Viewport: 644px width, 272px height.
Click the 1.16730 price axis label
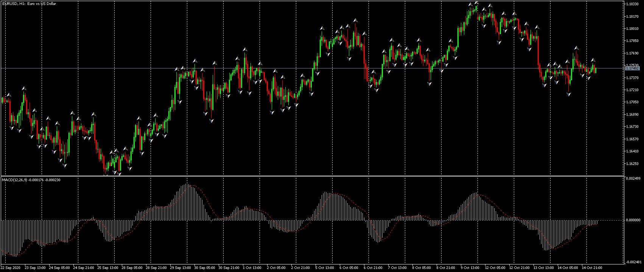click(632, 127)
